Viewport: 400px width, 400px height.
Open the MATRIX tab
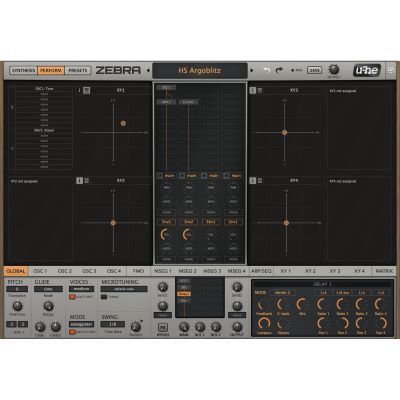pos(384,271)
